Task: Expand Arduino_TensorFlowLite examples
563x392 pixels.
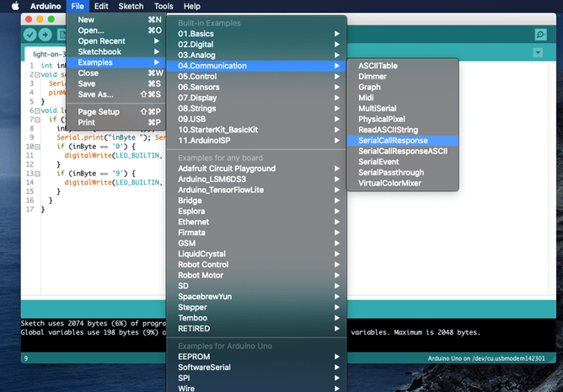Action: click(x=256, y=190)
